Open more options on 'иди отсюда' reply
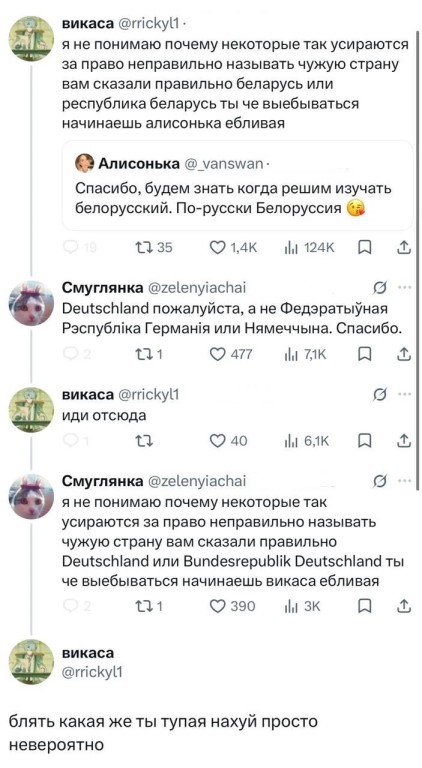422x768 pixels. [x=404, y=393]
